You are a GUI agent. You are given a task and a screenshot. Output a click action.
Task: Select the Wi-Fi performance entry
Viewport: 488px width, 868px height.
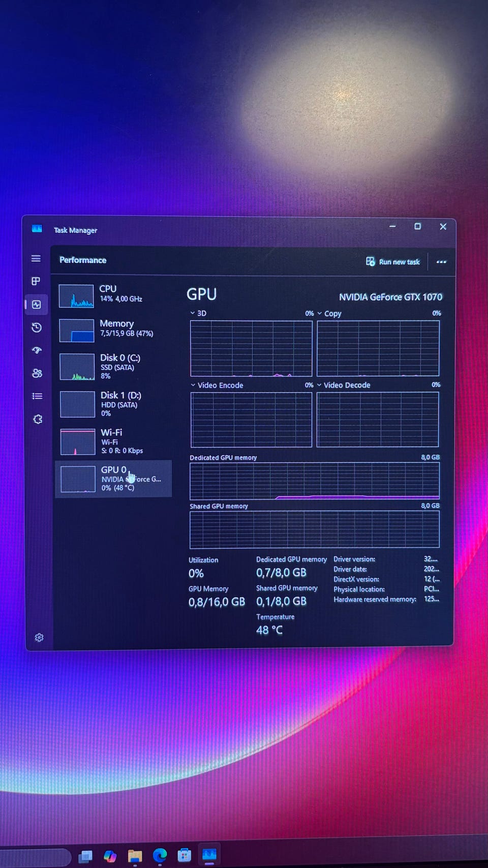pyautogui.click(x=113, y=441)
